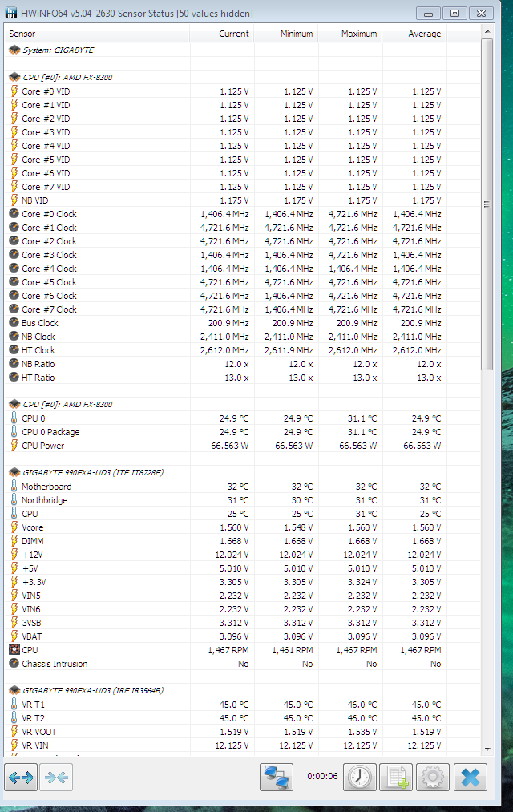Click the HT Ratio gauge icon
Viewport: 513px width, 812px height.
pos(14,377)
